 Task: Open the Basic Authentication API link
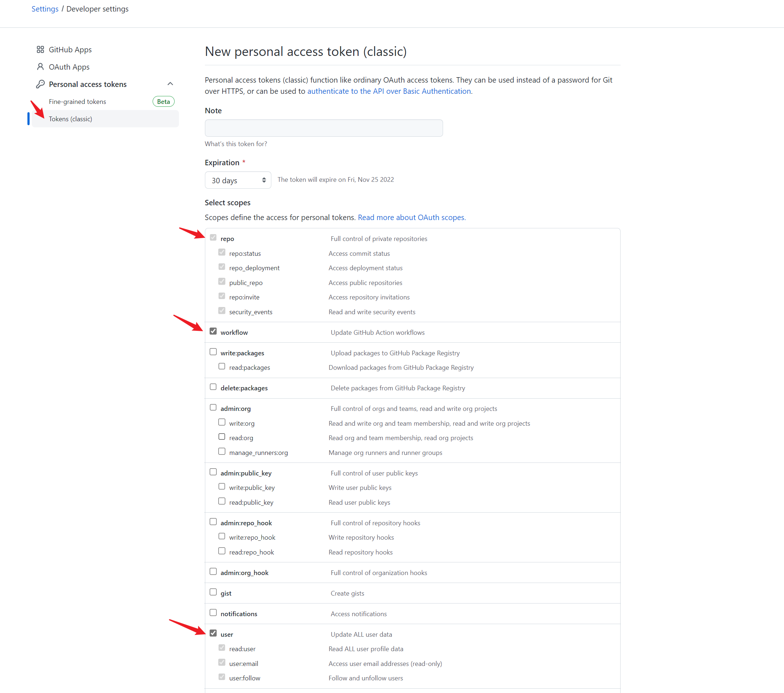pos(389,91)
